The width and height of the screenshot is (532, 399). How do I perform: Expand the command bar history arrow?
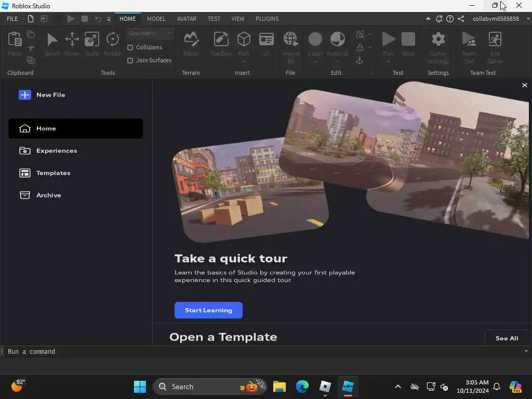(526, 351)
